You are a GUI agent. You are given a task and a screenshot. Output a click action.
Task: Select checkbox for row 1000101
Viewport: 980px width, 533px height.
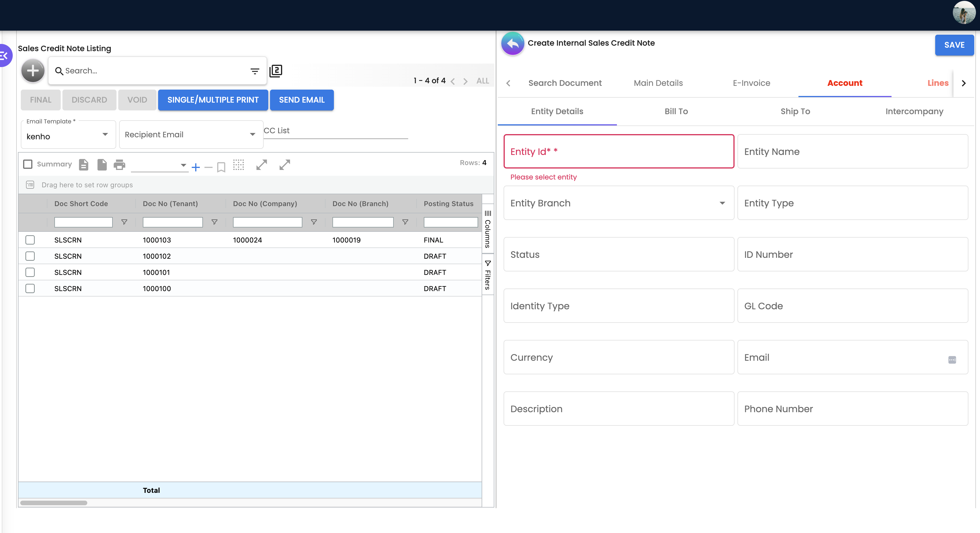tap(30, 272)
